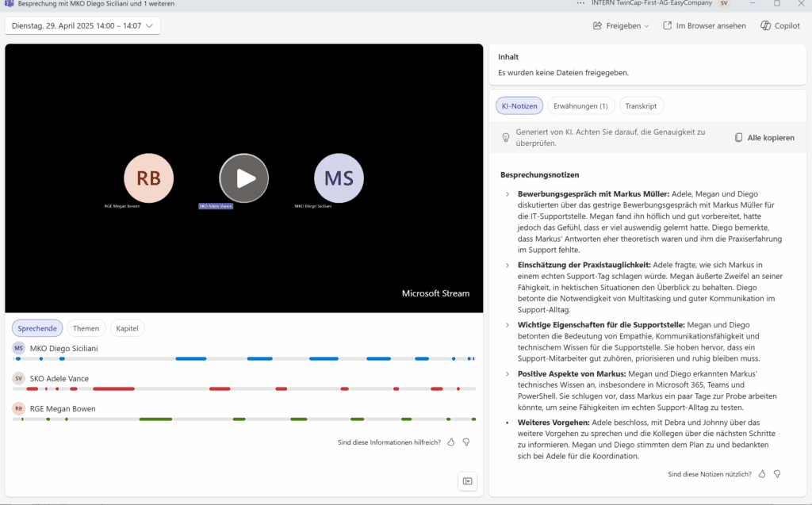Switch to the Themen tab
This screenshot has width=812, height=505.
(86, 328)
